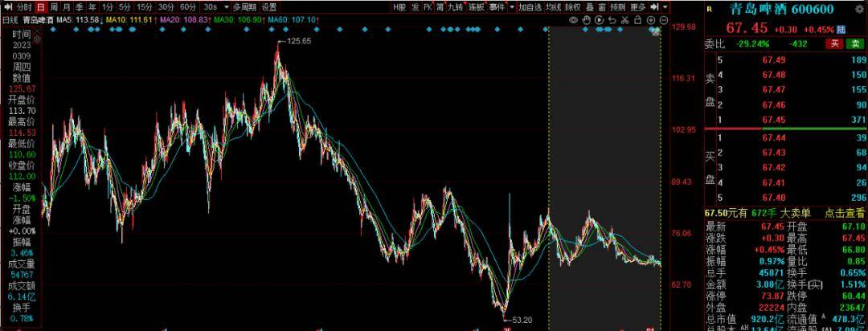Select the 年 yearly period tab
This screenshot has width=868, height=331.
point(92,7)
